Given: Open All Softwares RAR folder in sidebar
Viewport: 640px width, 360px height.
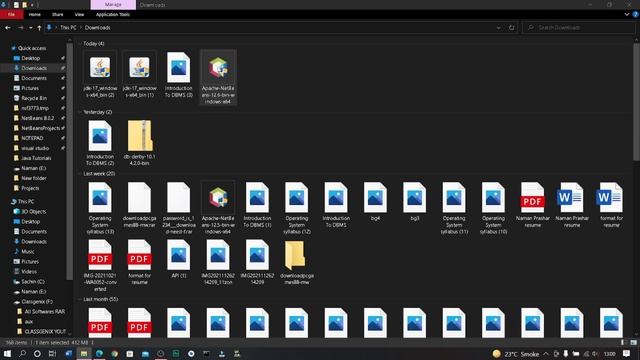Looking at the screenshot, I should pos(44,311).
